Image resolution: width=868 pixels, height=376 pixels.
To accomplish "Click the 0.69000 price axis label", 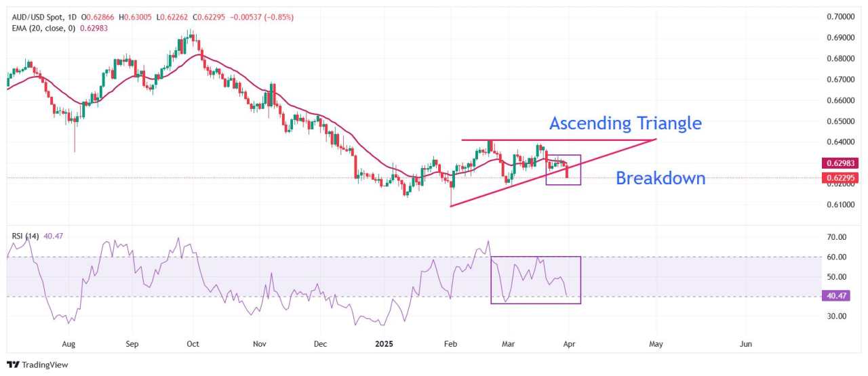I will (840, 37).
